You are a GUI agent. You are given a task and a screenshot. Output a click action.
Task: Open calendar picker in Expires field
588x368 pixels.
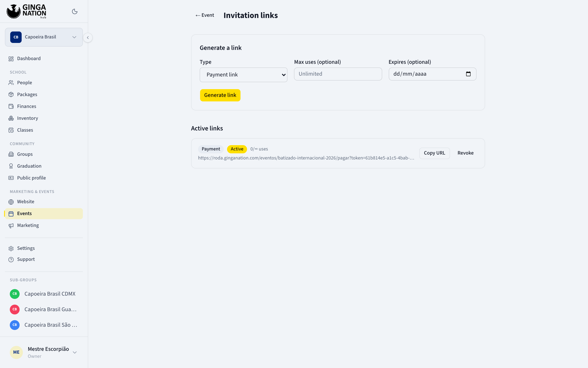468,74
